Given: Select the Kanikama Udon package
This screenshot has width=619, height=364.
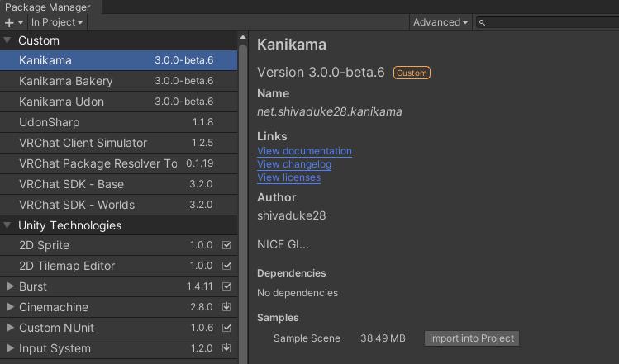Looking at the screenshot, I should pyautogui.click(x=118, y=102).
